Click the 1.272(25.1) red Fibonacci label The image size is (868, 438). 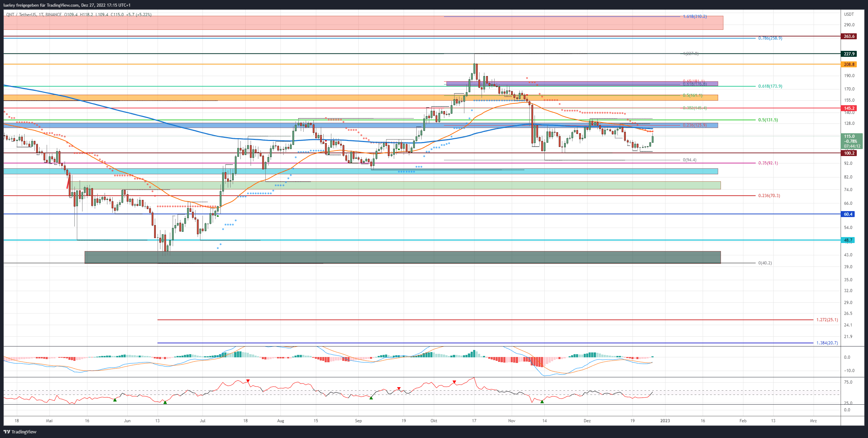pos(827,320)
